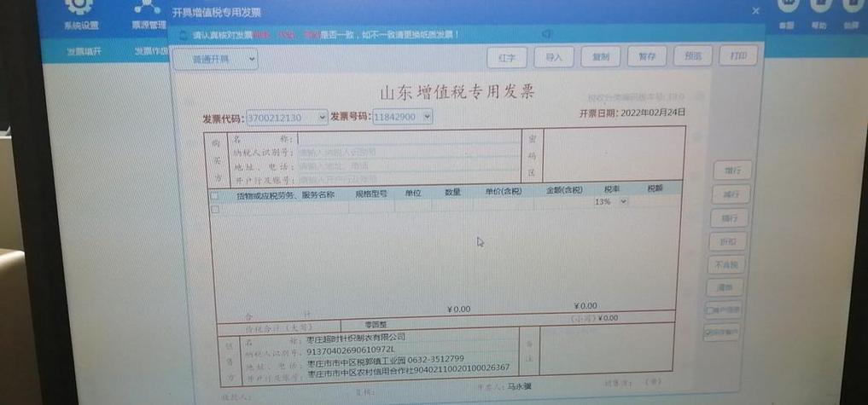Click the 打印 button
The height and width of the screenshot is (405, 868).
click(738, 55)
